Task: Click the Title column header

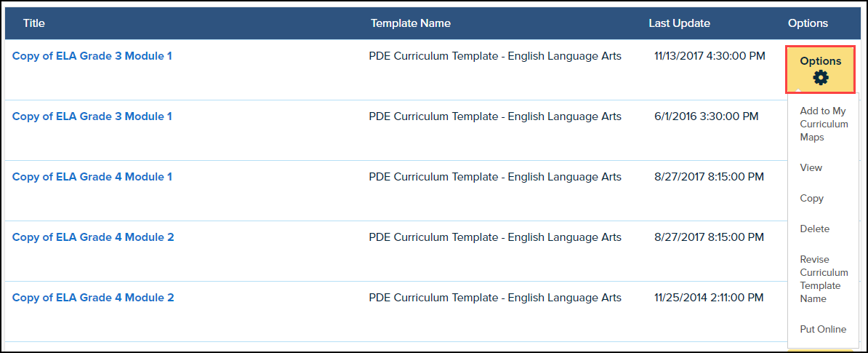Action: pos(34,23)
